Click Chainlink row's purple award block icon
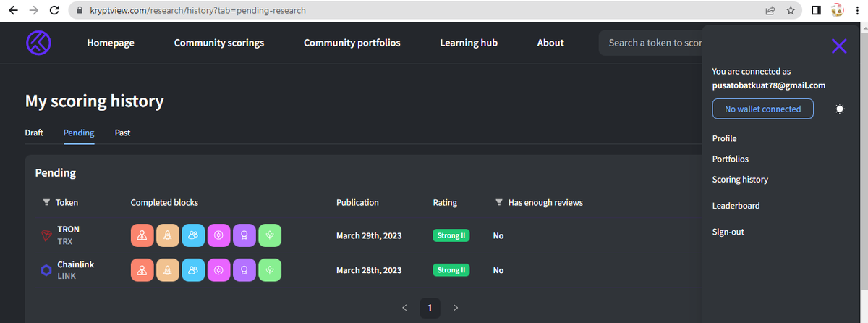868x323 pixels. tap(244, 270)
